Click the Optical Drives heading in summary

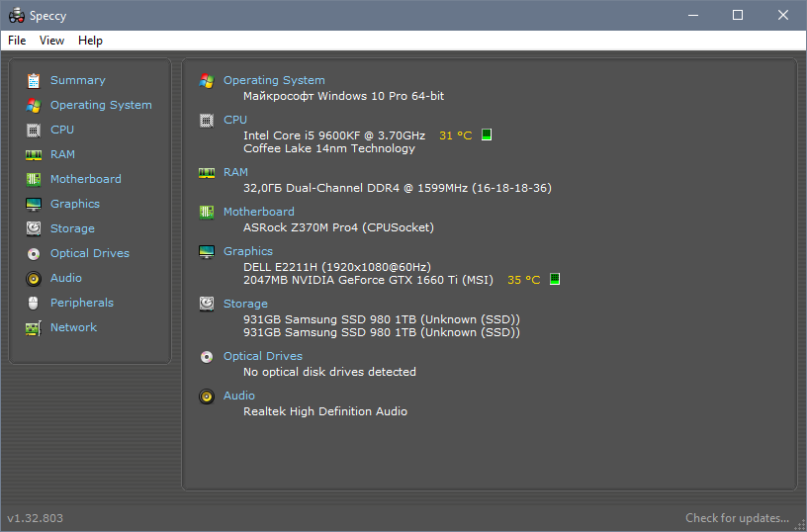click(x=263, y=357)
